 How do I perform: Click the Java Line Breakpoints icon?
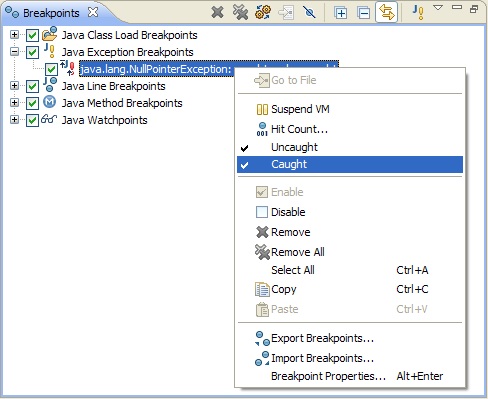[50, 84]
